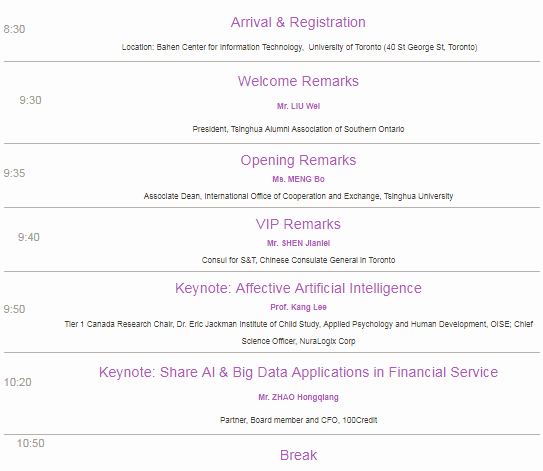
Task: Click the Associate Dean description line
Action: pos(298,196)
